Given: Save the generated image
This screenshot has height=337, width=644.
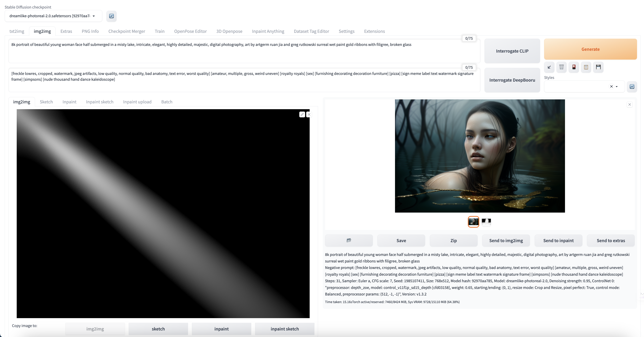Looking at the screenshot, I should 401,240.
